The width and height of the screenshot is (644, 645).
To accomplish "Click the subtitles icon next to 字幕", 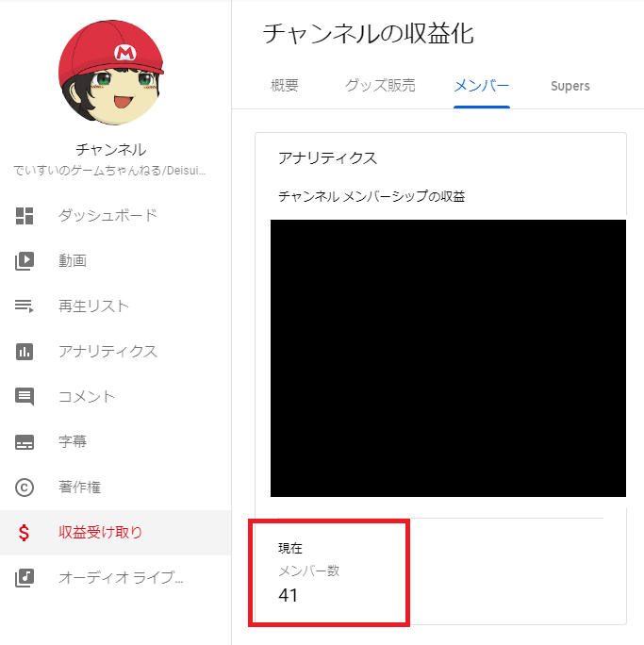I will coord(25,442).
